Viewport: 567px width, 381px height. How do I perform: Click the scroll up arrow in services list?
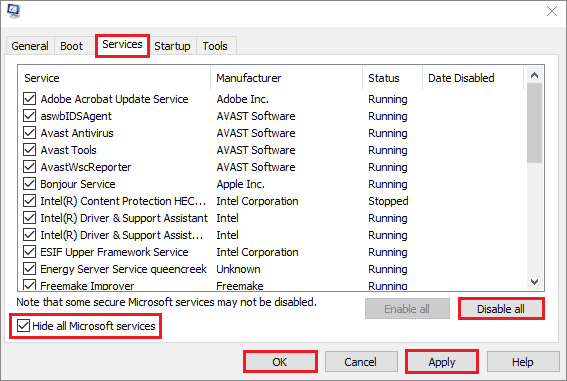(534, 75)
